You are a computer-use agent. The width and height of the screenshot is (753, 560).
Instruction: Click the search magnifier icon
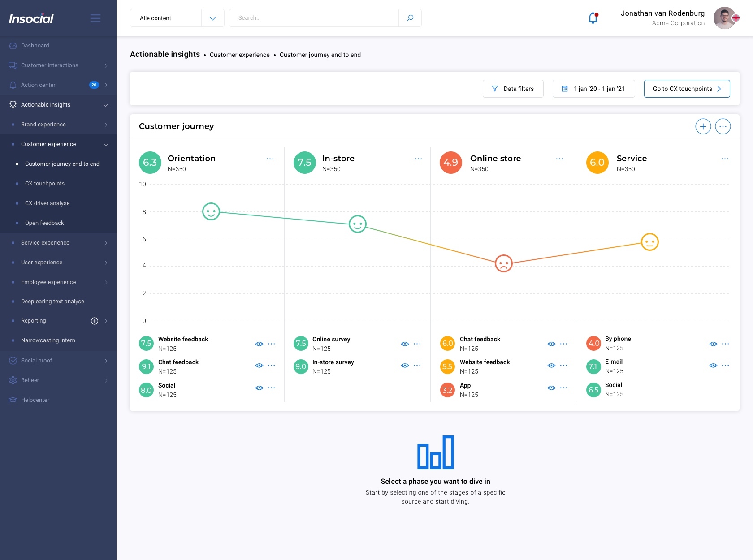pos(410,18)
